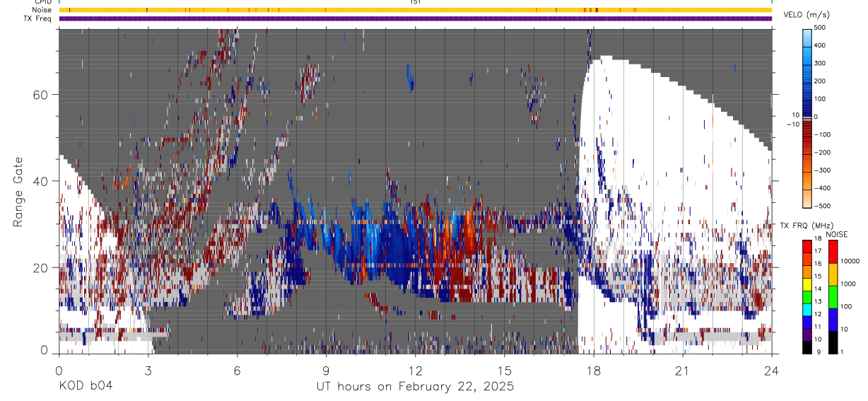
Task: Click the '-300' label on velocity scale
Action: coord(821,170)
